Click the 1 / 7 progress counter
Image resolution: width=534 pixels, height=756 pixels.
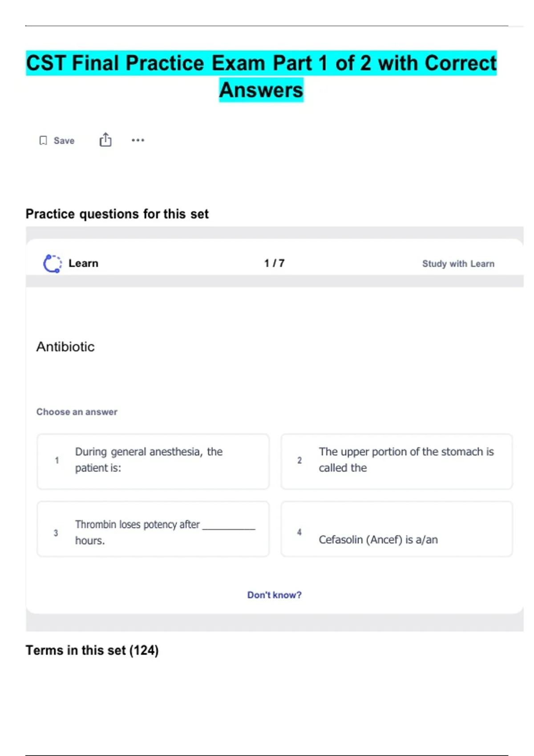click(x=274, y=263)
